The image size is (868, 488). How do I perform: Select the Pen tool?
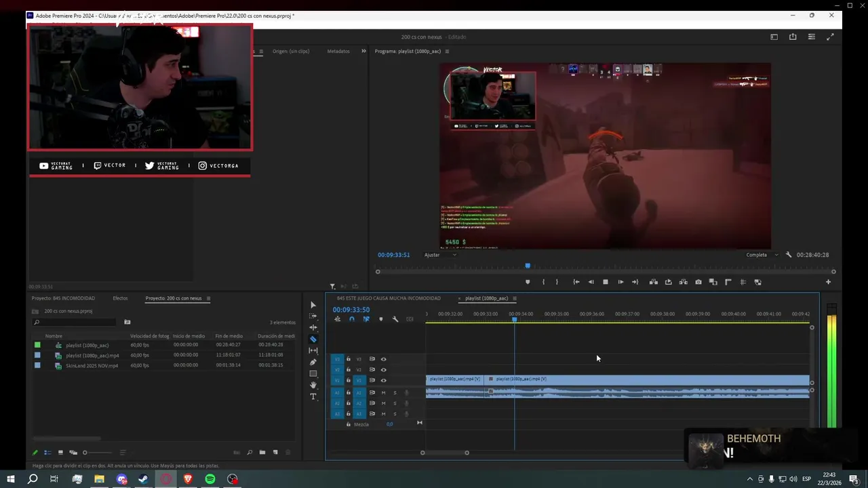point(313,363)
